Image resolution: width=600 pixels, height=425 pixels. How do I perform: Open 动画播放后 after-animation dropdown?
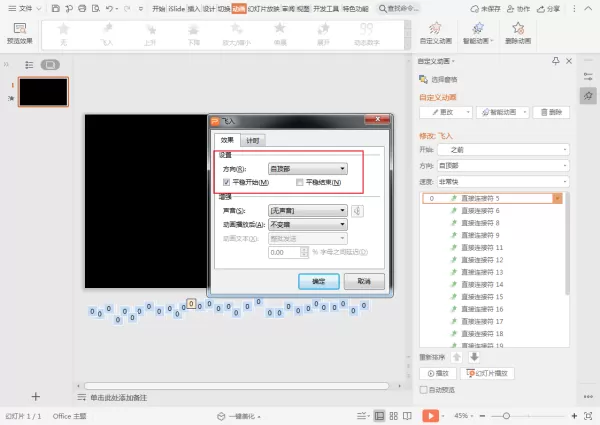308,225
